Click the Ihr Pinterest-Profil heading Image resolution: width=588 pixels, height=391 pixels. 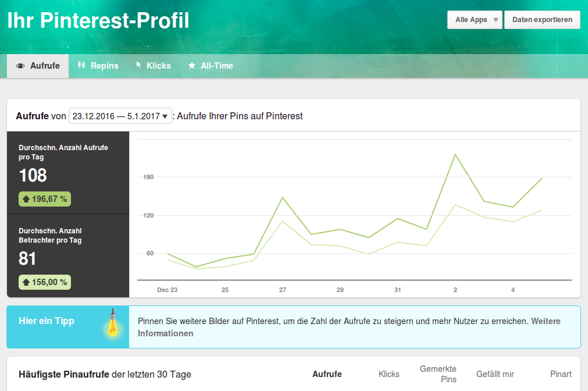(98, 20)
